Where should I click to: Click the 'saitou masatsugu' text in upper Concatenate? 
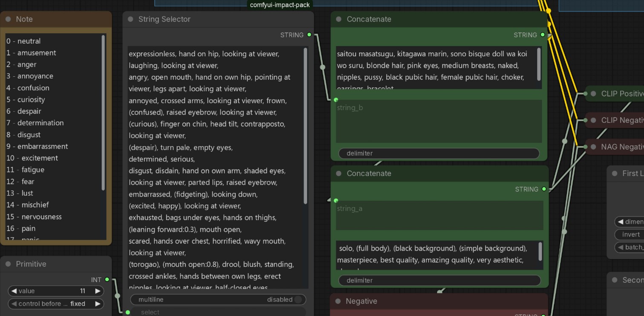(365, 54)
